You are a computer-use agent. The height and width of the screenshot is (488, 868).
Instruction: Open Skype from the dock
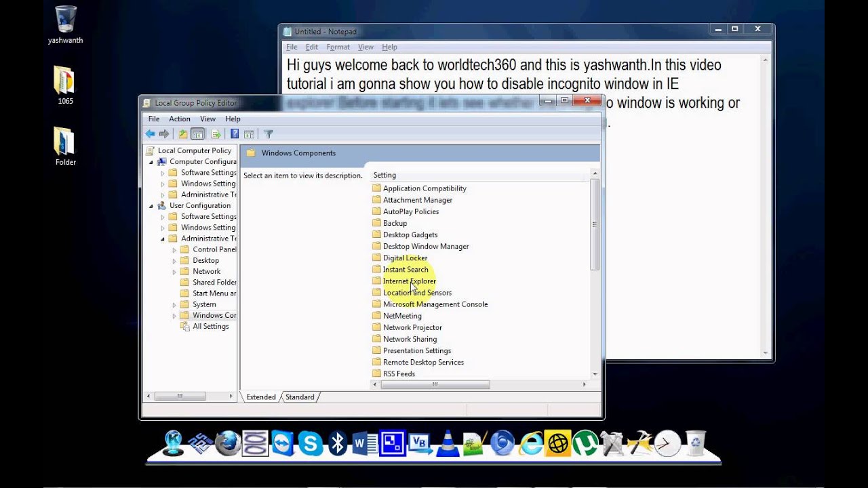click(x=310, y=444)
